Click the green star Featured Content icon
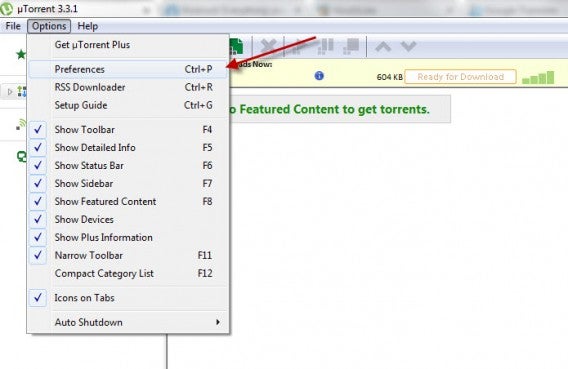The height and width of the screenshot is (369, 568). [21, 54]
